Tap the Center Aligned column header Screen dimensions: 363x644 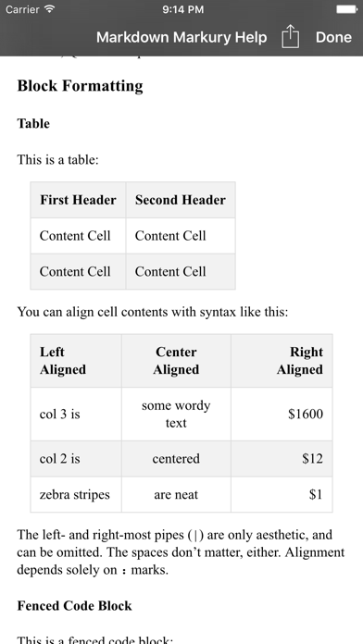click(x=176, y=361)
